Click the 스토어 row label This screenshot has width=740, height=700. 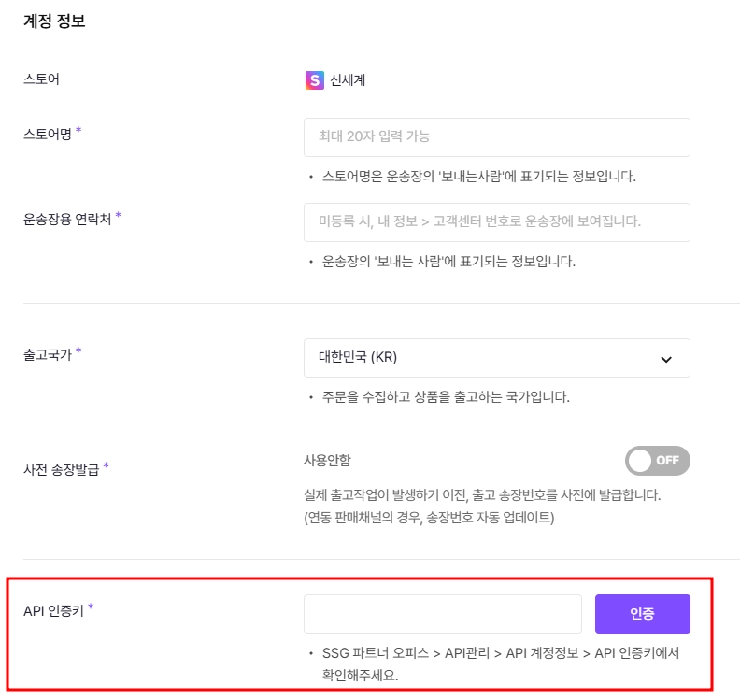tap(41, 79)
